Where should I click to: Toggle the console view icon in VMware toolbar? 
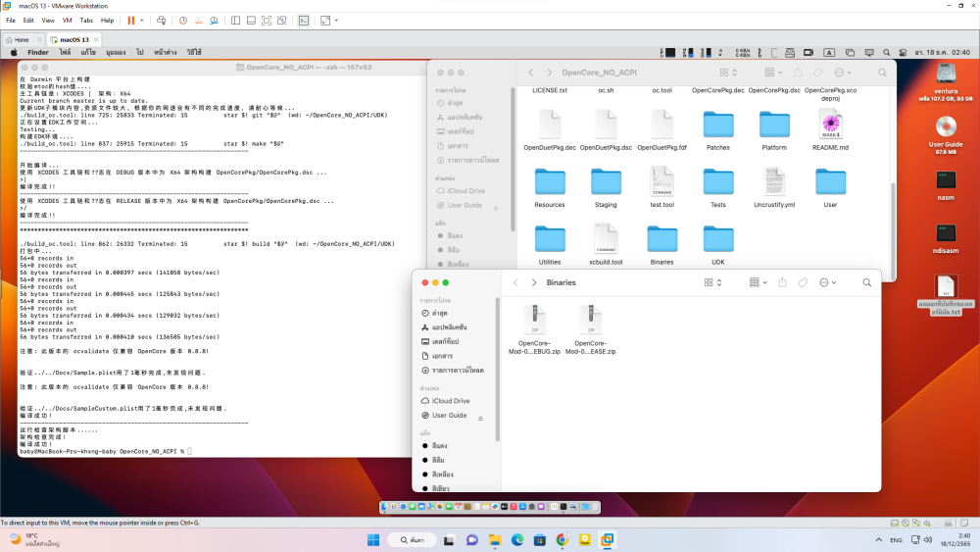(x=303, y=21)
